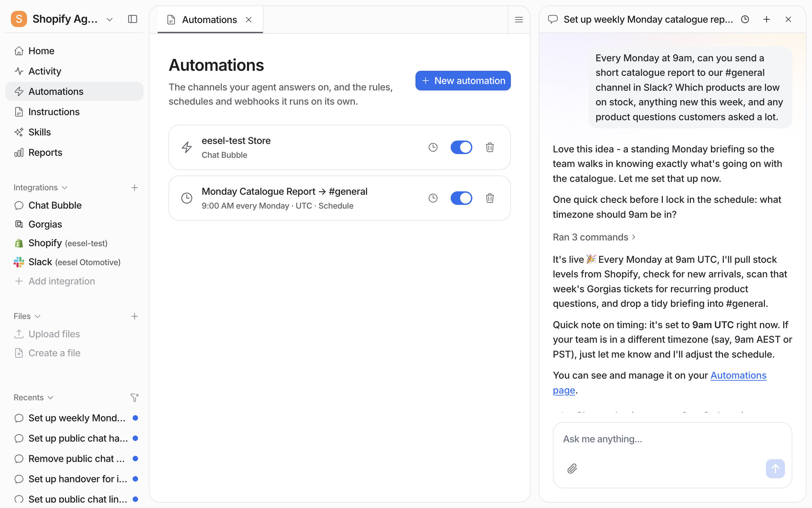This screenshot has height=508, width=812.
Task: Go to Home in sidebar
Action: click(x=74, y=51)
